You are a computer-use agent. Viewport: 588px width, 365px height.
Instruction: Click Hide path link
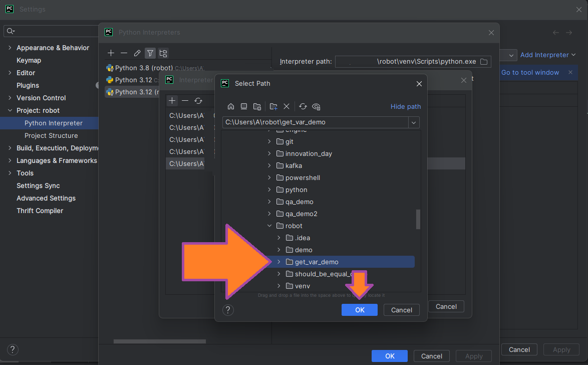(x=405, y=107)
